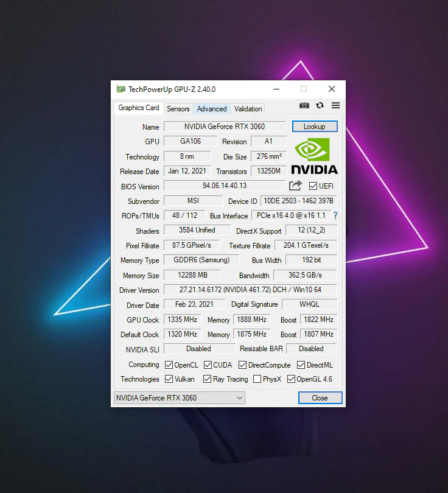Enable the PhysX checkbox
Viewport: 448px width, 493px height.
(x=257, y=379)
